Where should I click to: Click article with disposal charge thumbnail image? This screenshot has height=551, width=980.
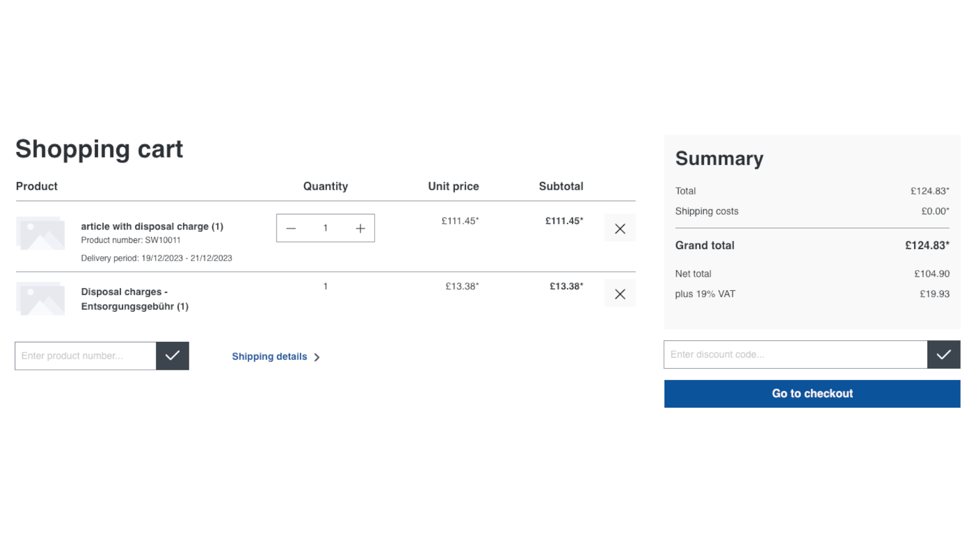click(40, 233)
